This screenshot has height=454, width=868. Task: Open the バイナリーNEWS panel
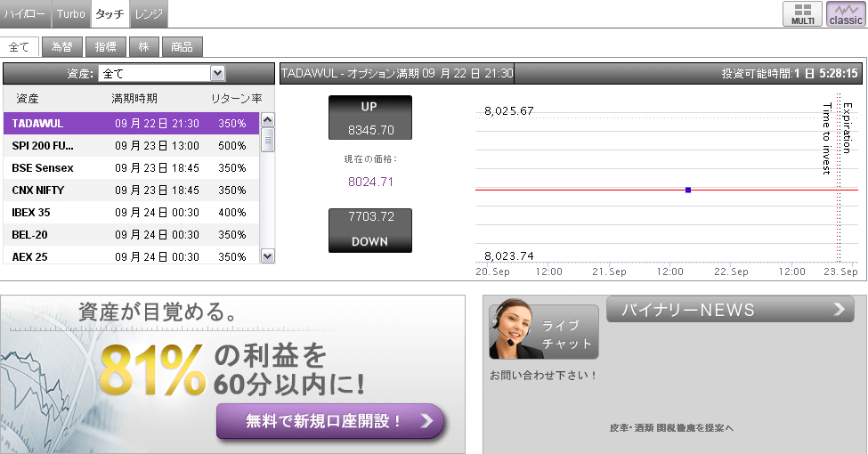click(x=730, y=310)
